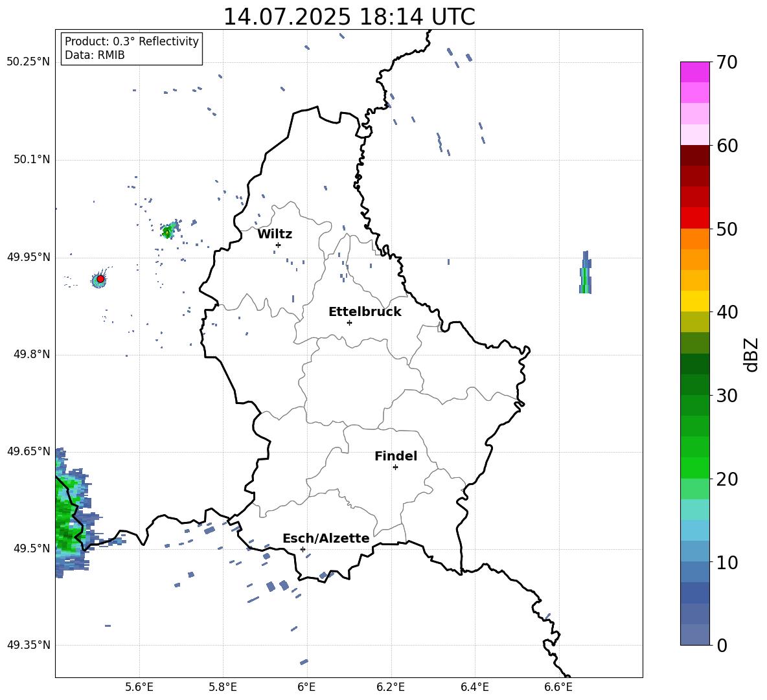Click the 49.65°N latitude tick label
This screenshot has width=767, height=700.
29,451
